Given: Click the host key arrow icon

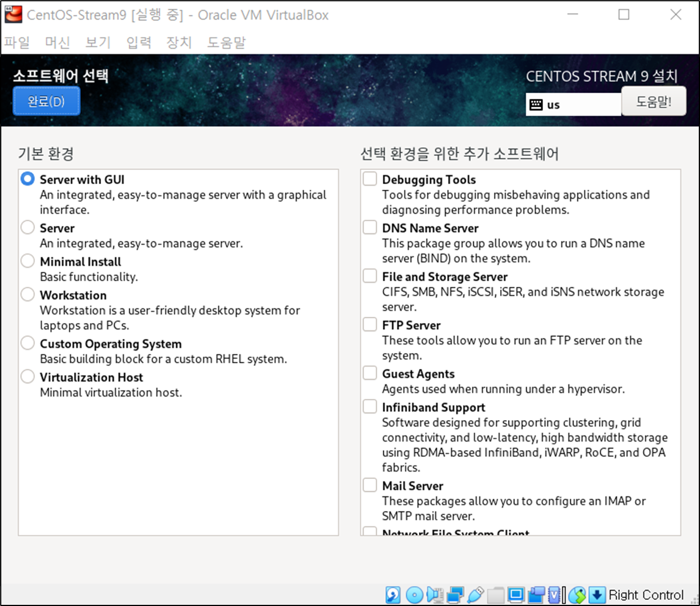Looking at the screenshot, I should coord(597,595).
